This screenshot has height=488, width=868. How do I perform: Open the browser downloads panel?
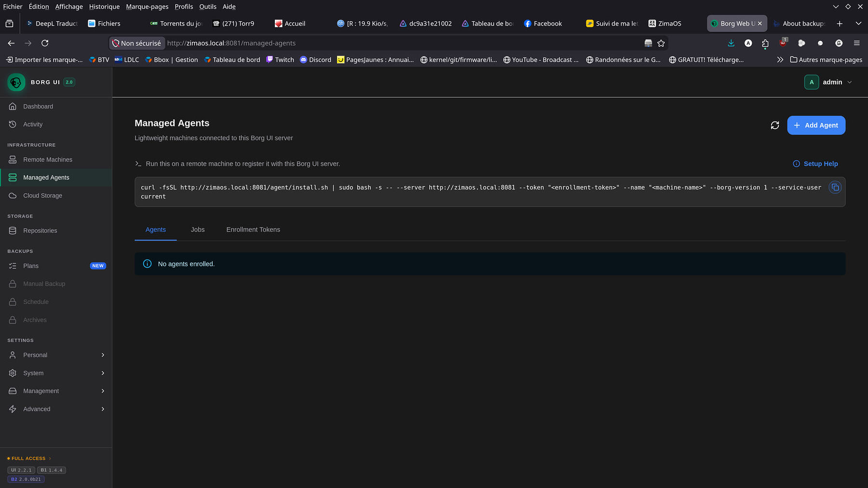click(x=731, y=43)
